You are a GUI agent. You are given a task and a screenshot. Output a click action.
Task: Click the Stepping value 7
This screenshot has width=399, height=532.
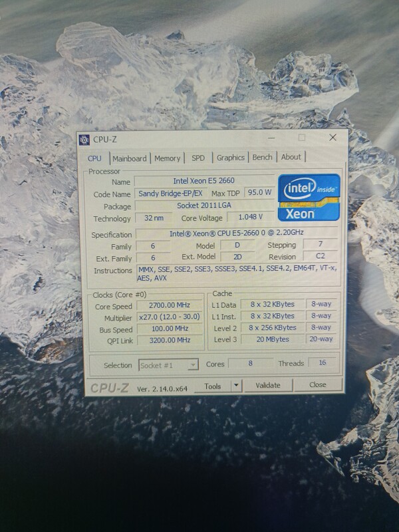[321, 244]
